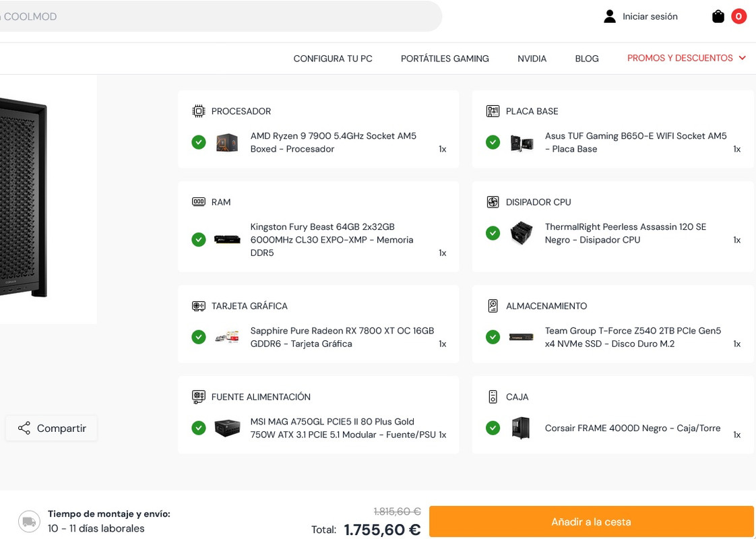The height and width of the screenshot is (539, 756).
Task: Click the 1x quantity of Corsair FRAME 4000D
Action: pyautogui.click(x=736, y=435)
